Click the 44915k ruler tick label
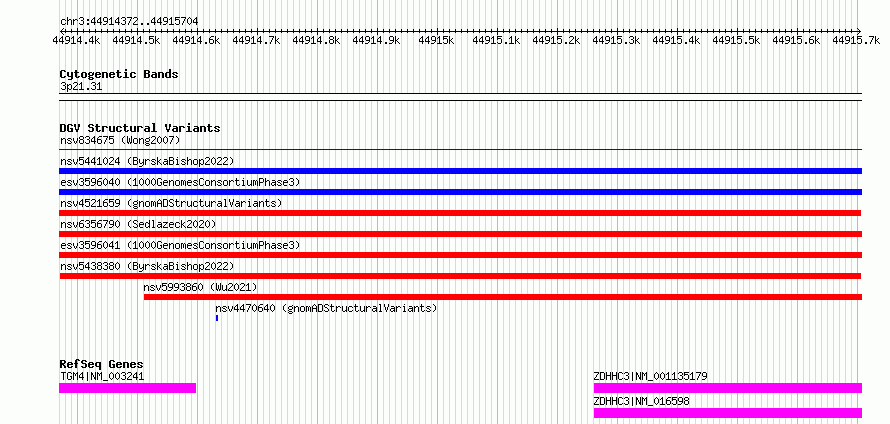The image size is (890, 424). tap(436, 41)
